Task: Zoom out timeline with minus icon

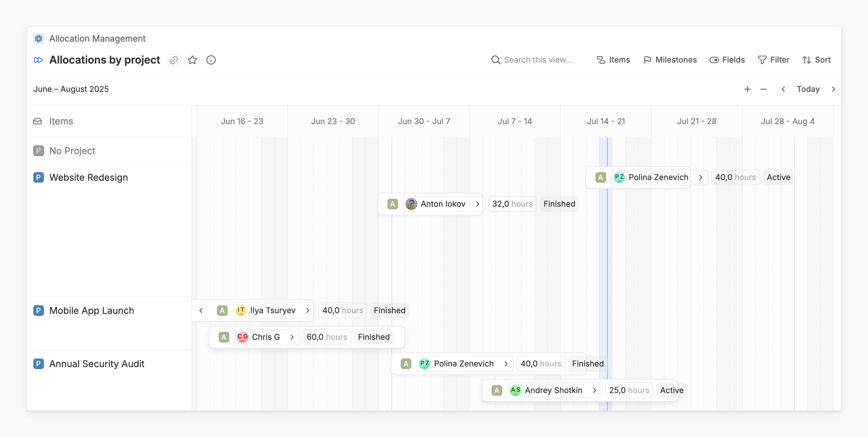Action: pyautogui.click(x=763, y=89)
